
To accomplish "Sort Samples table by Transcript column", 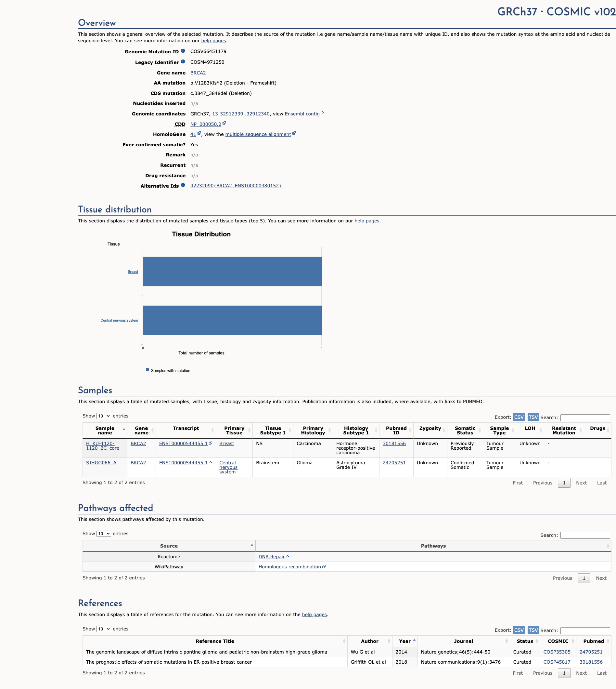I will [186, 431].
